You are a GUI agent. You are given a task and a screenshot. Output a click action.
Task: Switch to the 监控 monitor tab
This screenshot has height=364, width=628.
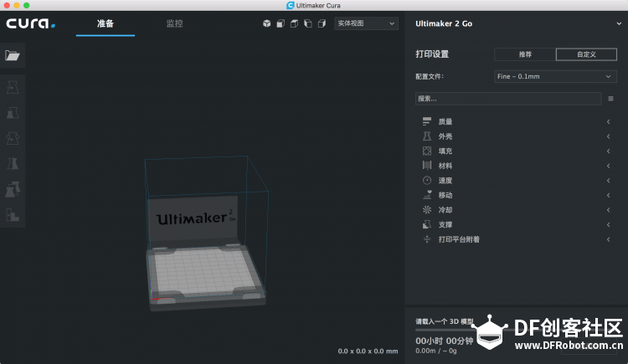(175, 23)
